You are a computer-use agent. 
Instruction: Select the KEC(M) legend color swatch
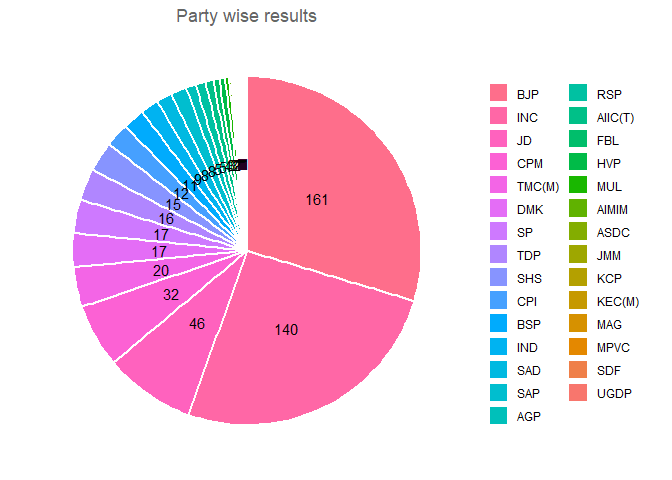tap(578, 302)
